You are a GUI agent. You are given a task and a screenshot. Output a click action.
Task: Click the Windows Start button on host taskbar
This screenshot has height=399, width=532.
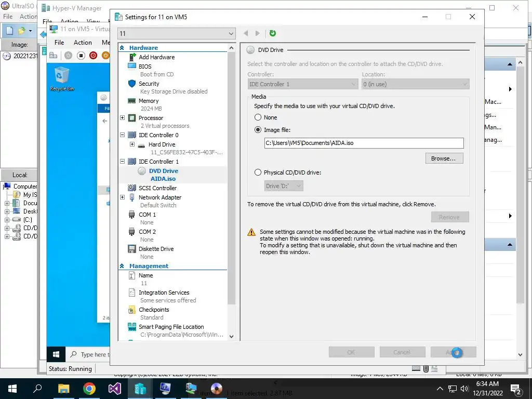tap(12, 389)
